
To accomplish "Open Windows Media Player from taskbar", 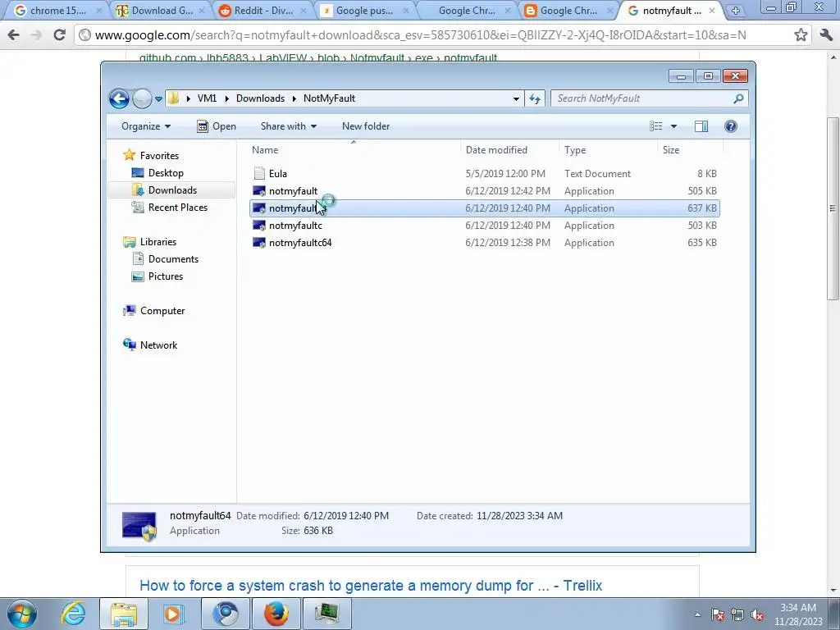I will tap(173, 614).
